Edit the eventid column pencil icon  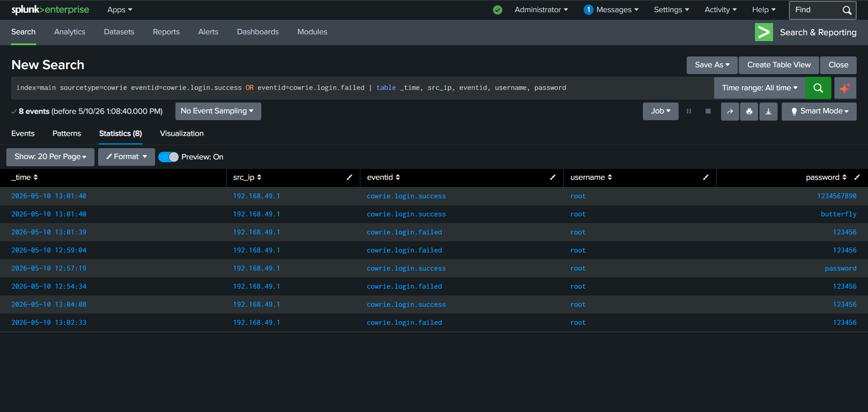552,178
